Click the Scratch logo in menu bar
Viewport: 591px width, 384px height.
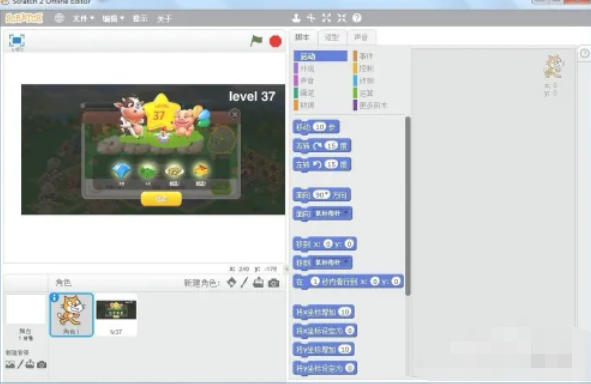click(24, 18)
